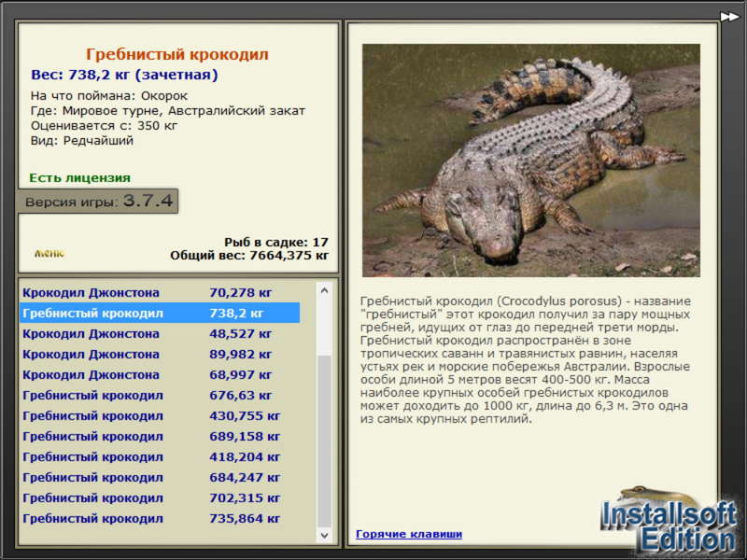Select Крокодил Джонстона 48,527 кг row
Screen dimensions: 747x560
tap(160, 333)
